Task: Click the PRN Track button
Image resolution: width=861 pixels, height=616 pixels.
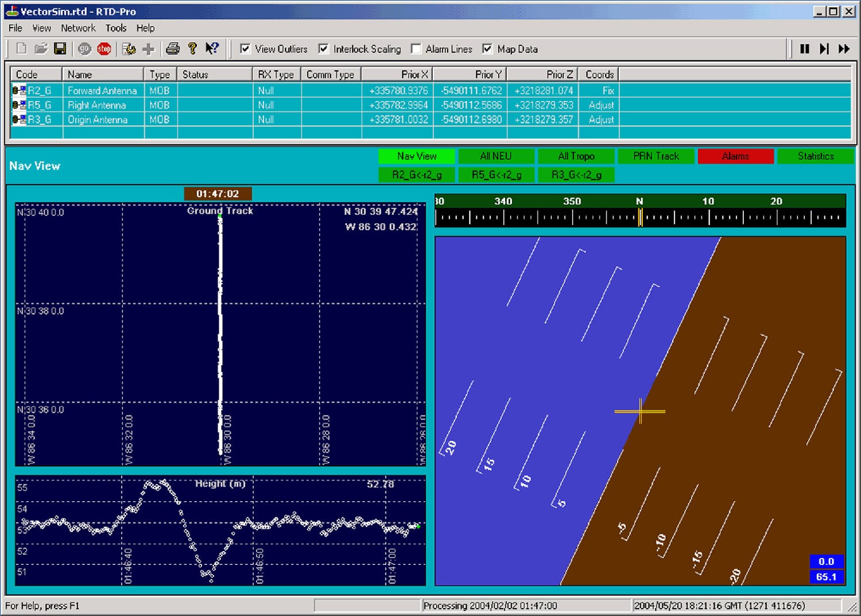Action: point(656,156)
